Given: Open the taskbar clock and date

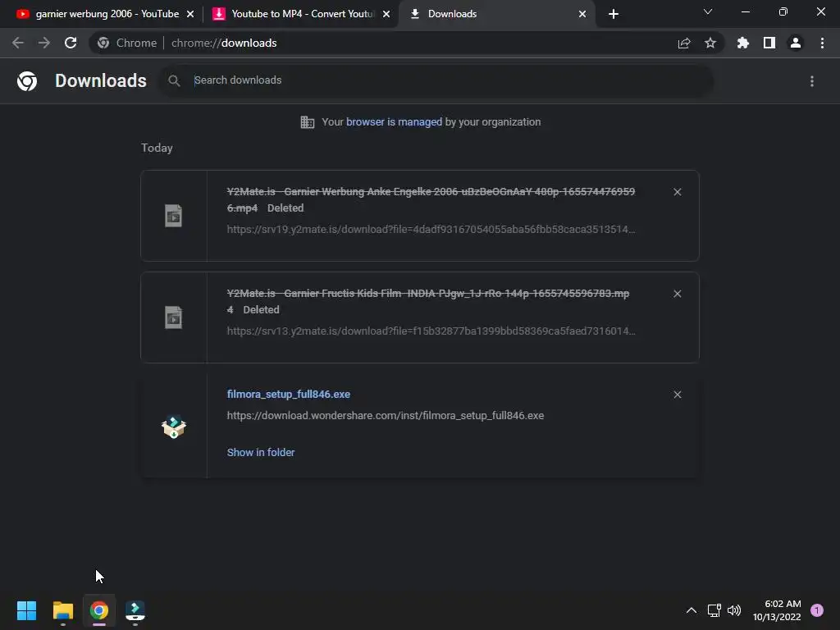Looking at the screenshot, I should tap(777, 610).
